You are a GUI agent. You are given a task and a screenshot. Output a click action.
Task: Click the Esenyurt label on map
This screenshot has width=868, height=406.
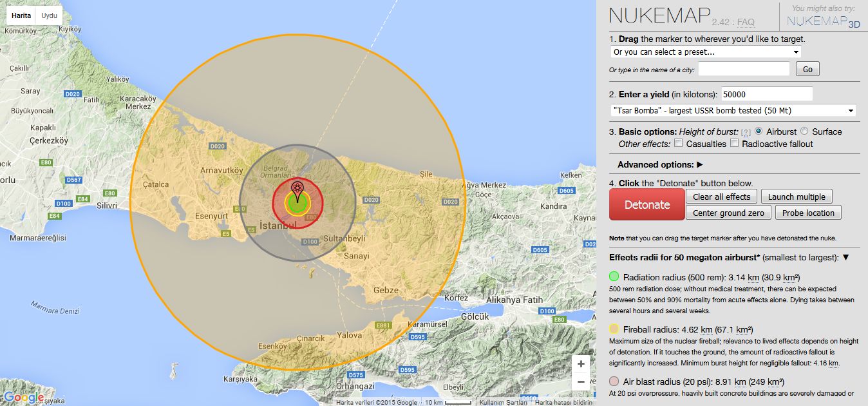coord(212,217)
